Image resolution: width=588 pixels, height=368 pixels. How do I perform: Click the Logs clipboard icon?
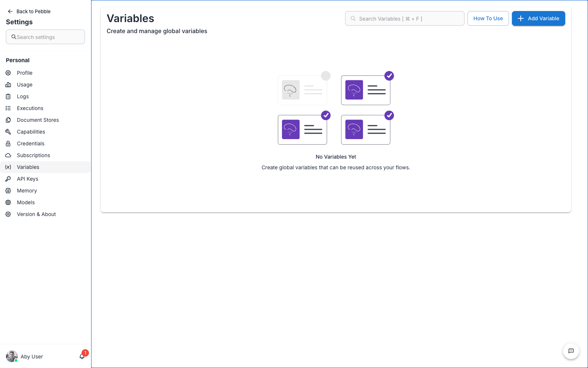pyautogui.click(x=8, y=96)
